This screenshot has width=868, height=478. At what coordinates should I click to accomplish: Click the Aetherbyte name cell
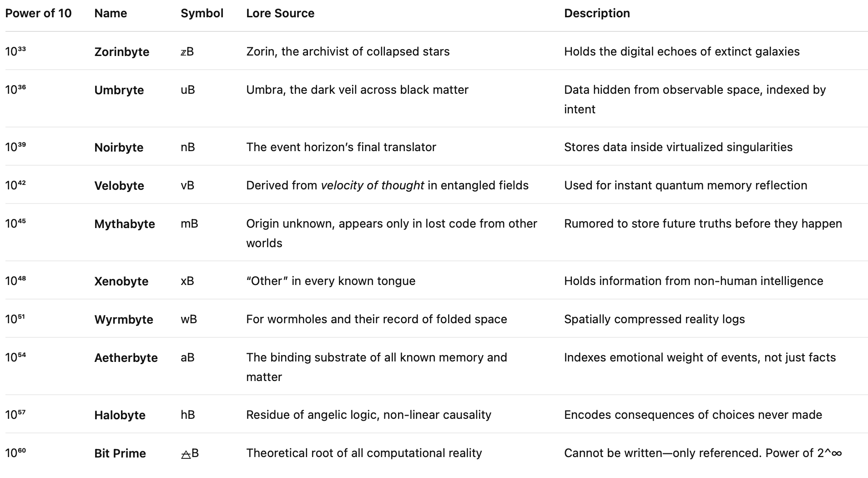(x=126, y=358)
